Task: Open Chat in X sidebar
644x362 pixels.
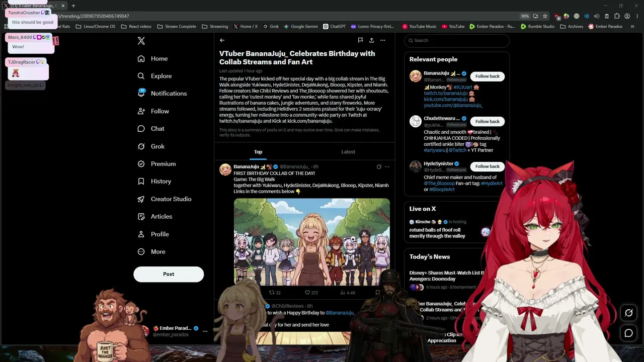Action: point(151,129)
